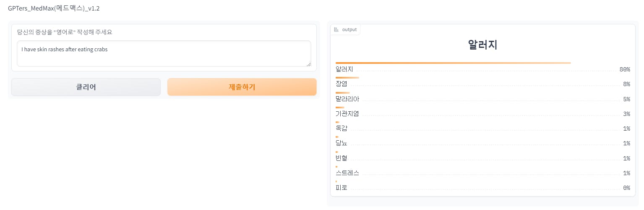This screenshot has height=210, width=644.
Task: Click the resize handle of the symptom textbox
Action: [x=309, y=64]
